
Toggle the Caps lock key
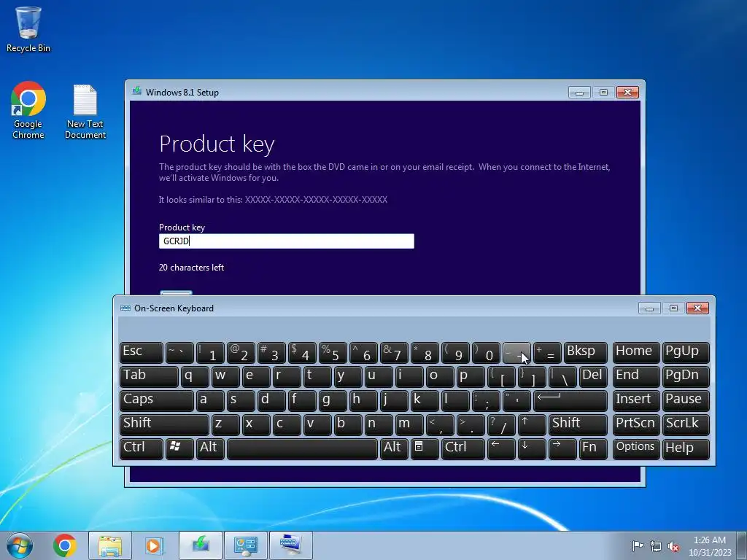click(x=157, y=400)
